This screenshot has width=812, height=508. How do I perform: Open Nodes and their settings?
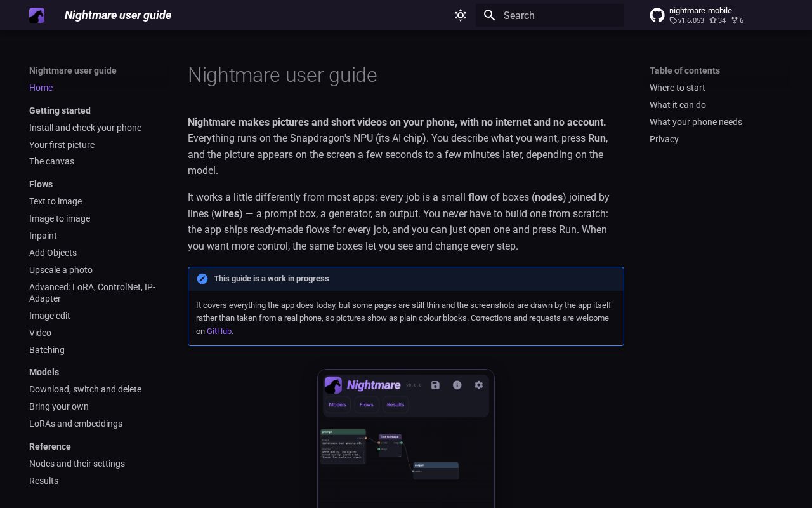click(77, 464)
